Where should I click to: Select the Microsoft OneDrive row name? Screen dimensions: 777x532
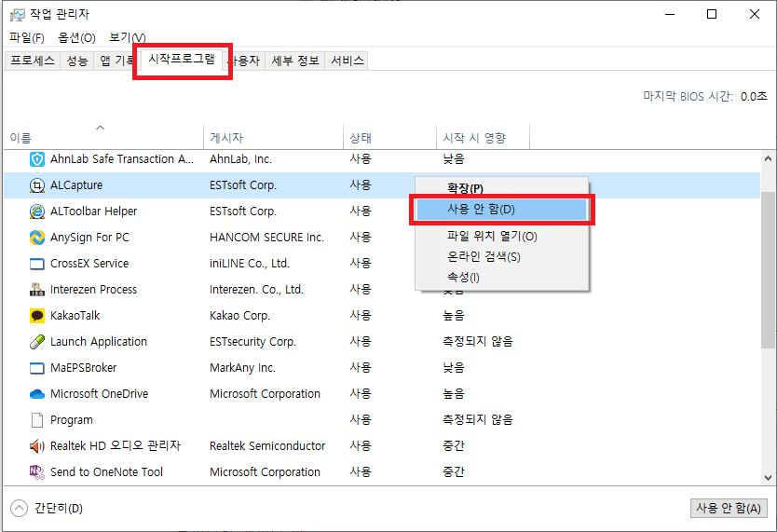(x=99, y=394)
